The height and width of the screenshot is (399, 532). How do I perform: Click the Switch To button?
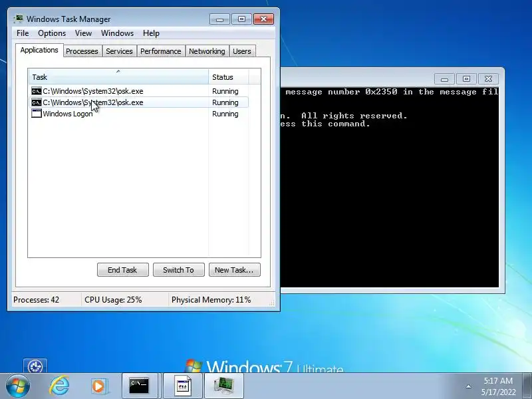click(x=179, y=270)
